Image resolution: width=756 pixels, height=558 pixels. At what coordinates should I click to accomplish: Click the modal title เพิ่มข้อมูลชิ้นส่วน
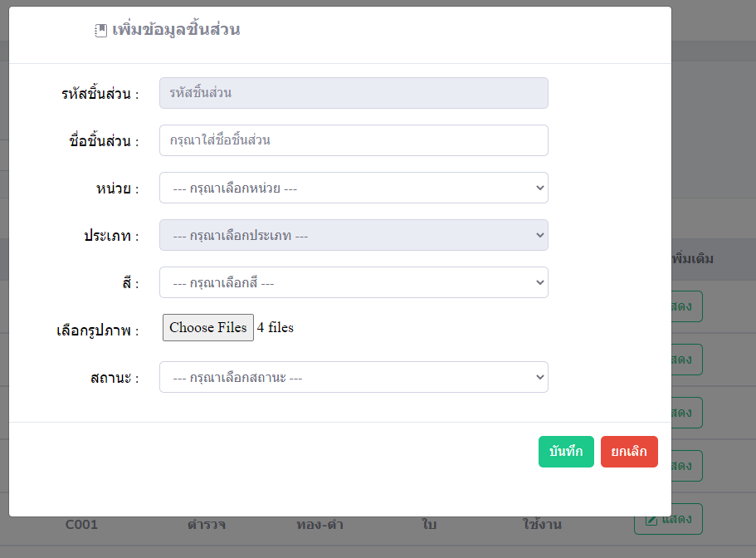tap(176, 29)
